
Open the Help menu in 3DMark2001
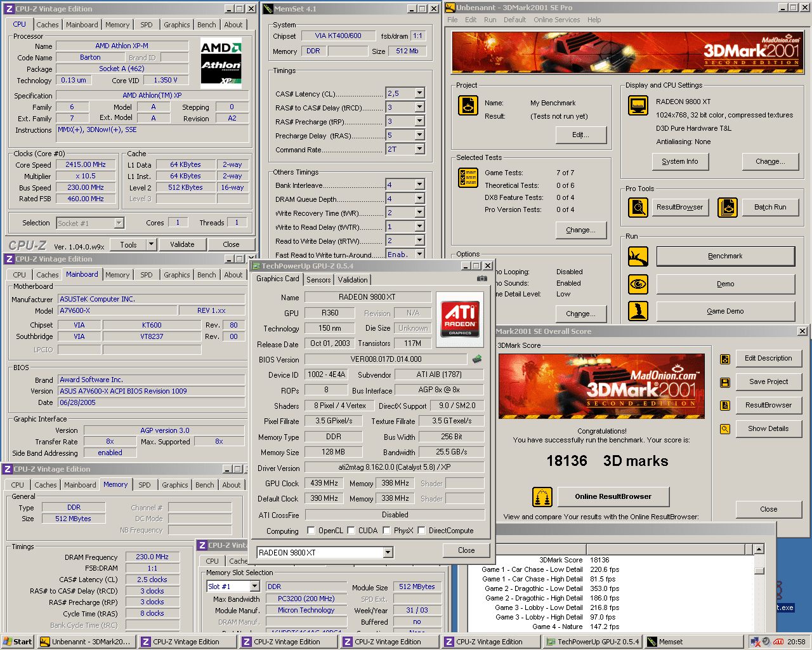click(594, 20)
